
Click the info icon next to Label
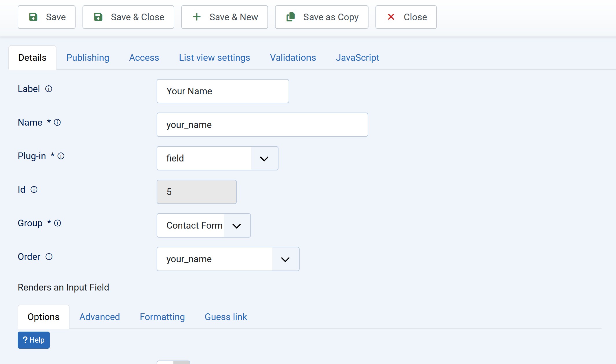click(49, 89)
